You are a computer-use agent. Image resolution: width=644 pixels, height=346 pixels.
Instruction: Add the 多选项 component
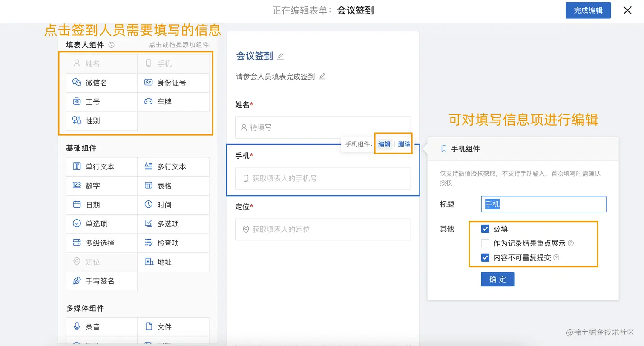(x=173, y=224)
